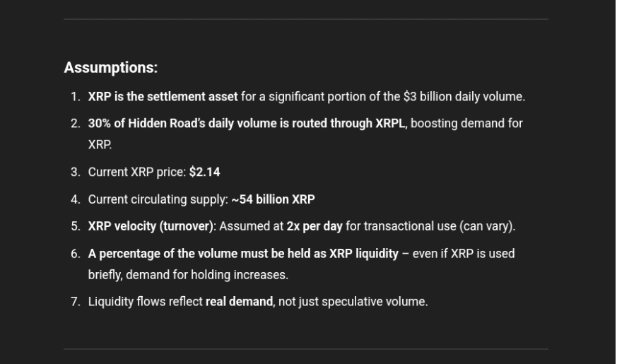
Task: Click for transactional use (can vary) text
Action: tap(430, 226)
